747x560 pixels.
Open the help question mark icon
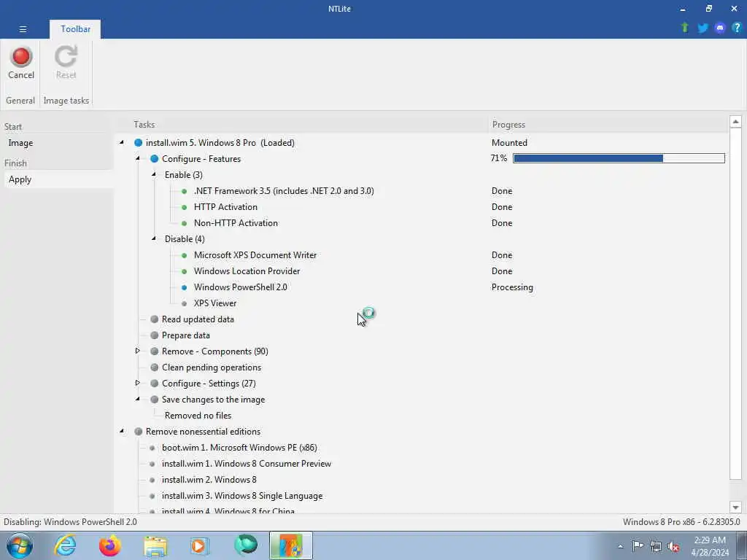coord(737,28)
